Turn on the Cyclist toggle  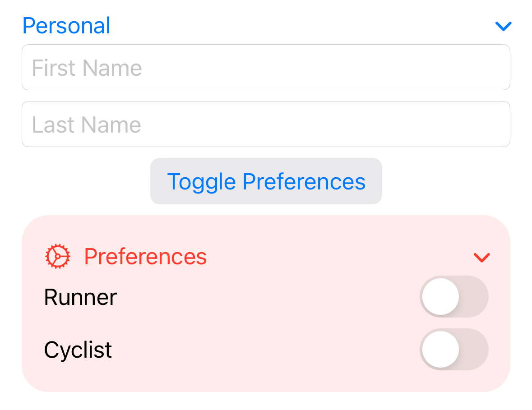coord(454,350)
